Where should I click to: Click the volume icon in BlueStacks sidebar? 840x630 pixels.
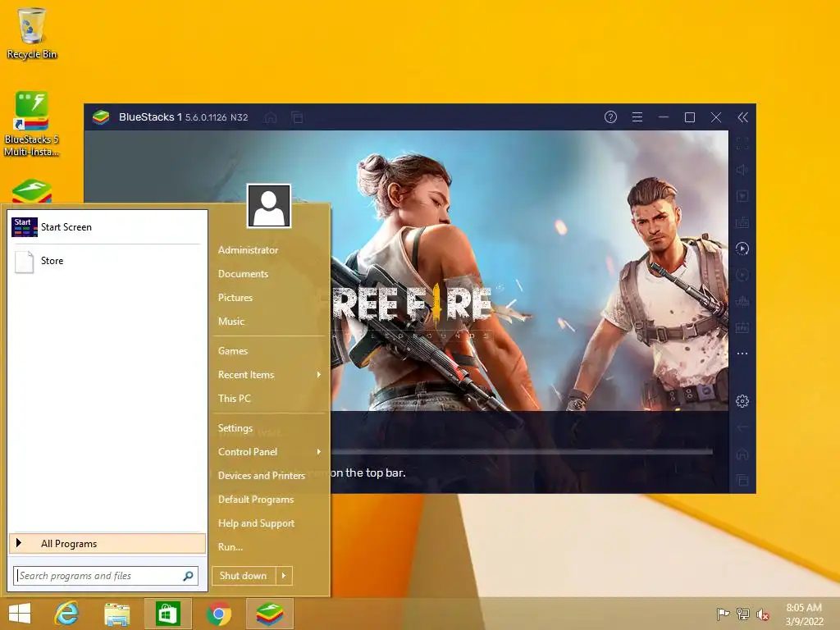[742, 170]
